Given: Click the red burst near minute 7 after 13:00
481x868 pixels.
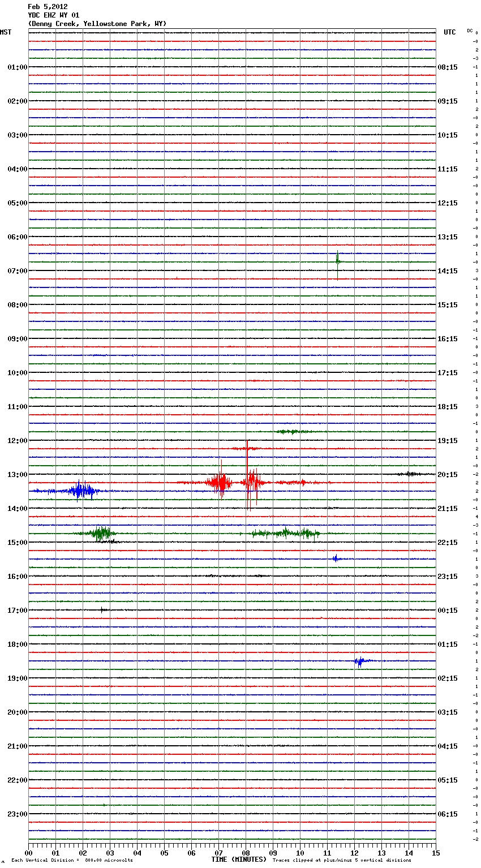Looking at the screenshot, I should pos(220,483).
